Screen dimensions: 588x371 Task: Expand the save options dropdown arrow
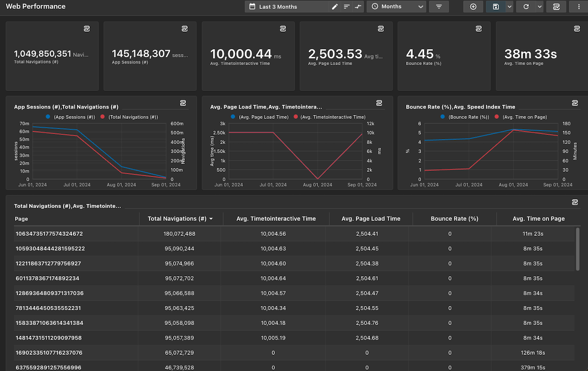[509, 7]
